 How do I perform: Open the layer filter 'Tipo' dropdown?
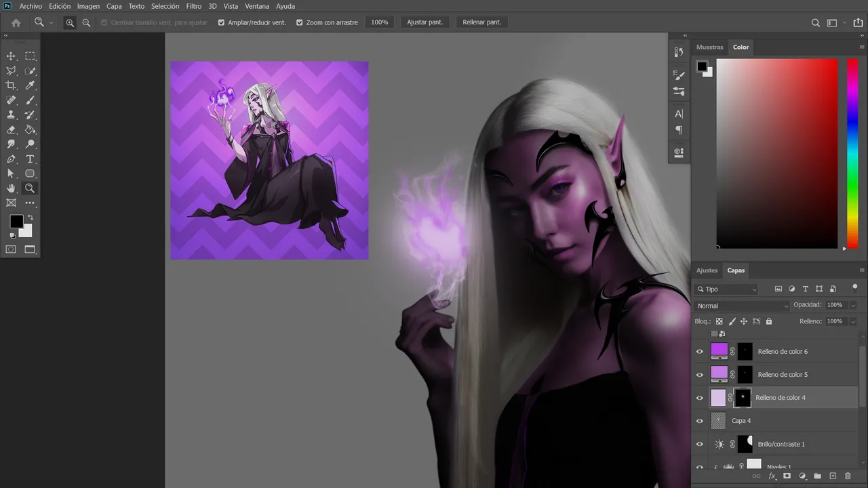727,289
